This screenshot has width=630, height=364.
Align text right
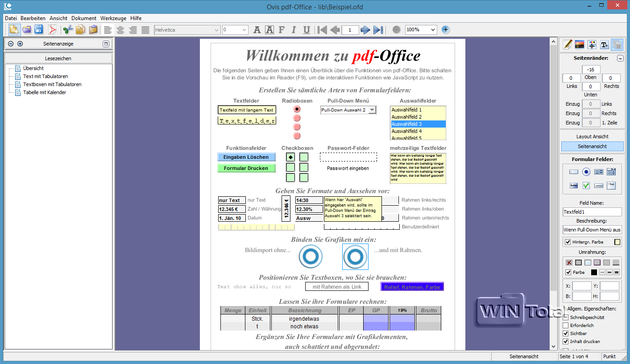coord(133,30)
